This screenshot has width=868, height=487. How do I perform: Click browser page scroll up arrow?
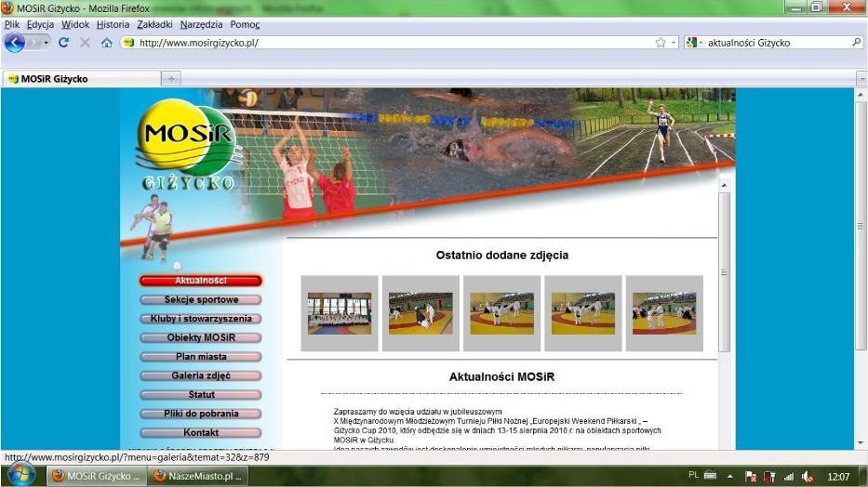coord(861,95)
